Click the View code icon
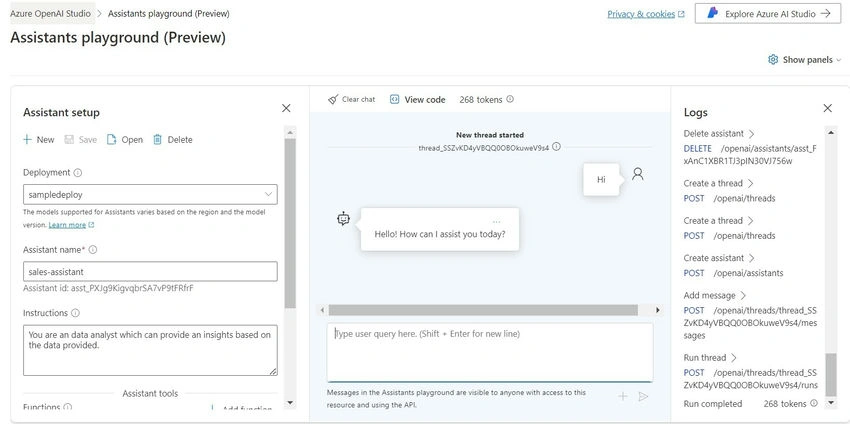This screenshot has width=850, height=424. 395,99
